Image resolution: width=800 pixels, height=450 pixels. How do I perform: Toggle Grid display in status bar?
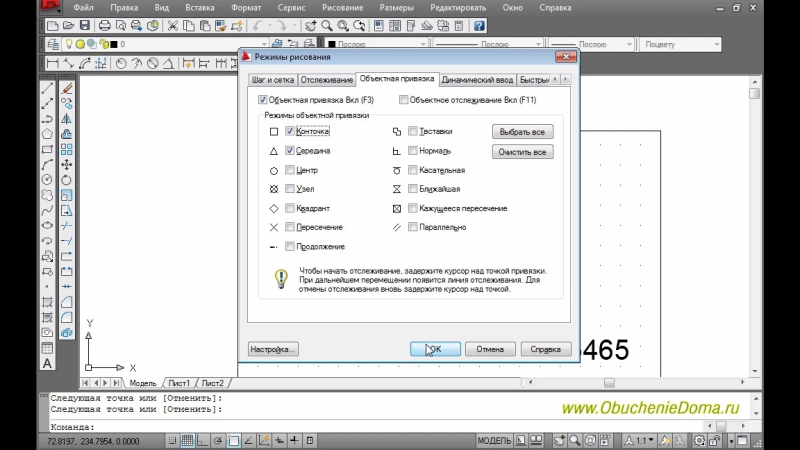(187, 440)
